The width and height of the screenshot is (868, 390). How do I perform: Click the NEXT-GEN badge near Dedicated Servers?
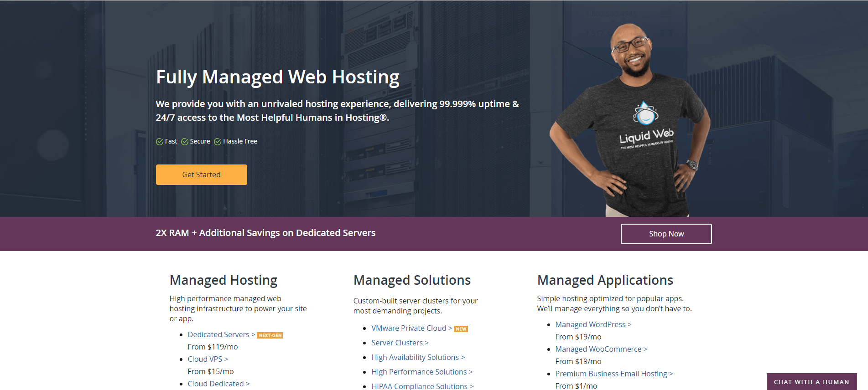[270, 335]
